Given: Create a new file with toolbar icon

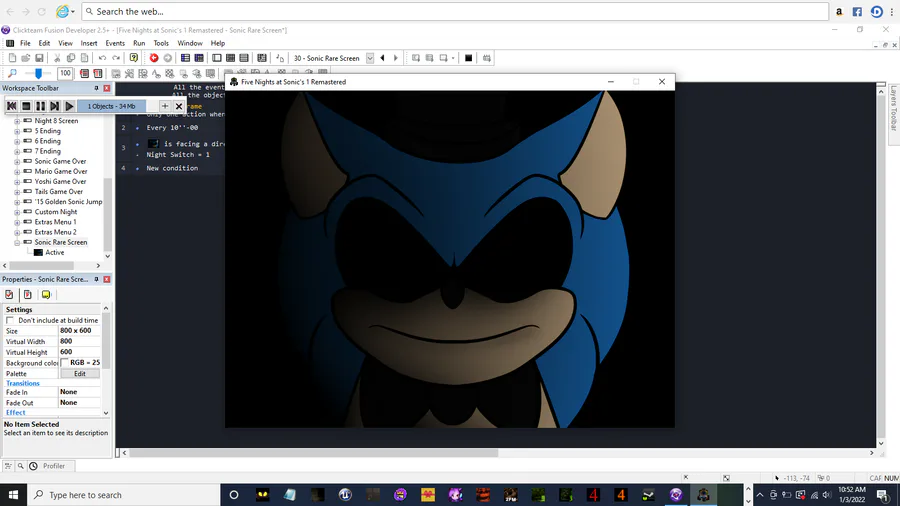Looking at the screenshot, I should coord(12,58).
